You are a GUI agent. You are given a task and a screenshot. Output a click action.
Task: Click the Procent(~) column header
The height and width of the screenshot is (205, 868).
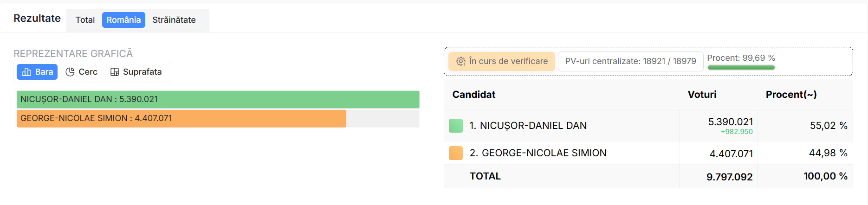791,95
